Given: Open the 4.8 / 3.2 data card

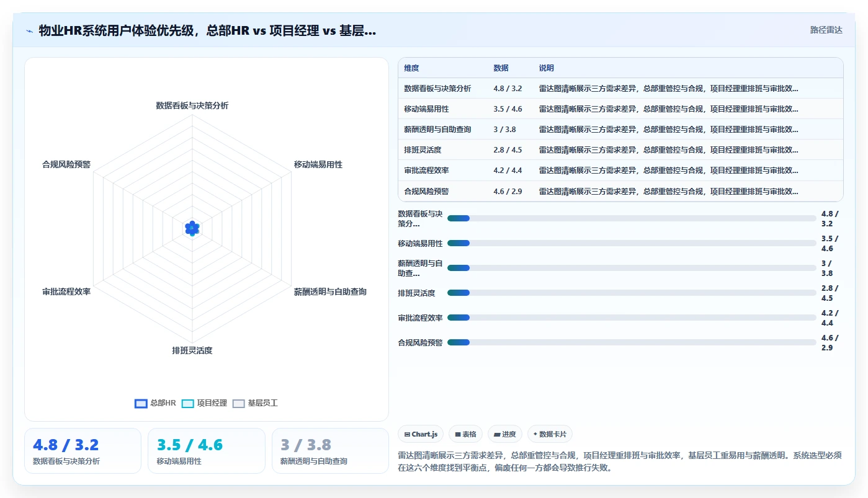Looking at the screenshot, I should pyautogui.click(x=83, y=451).
